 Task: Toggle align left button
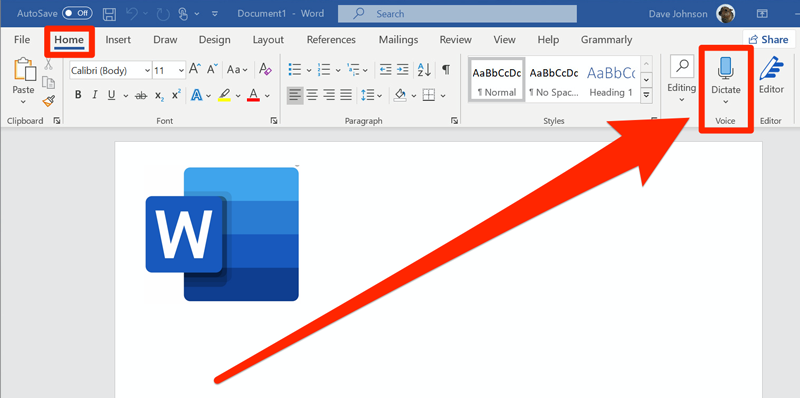[294, 95]
